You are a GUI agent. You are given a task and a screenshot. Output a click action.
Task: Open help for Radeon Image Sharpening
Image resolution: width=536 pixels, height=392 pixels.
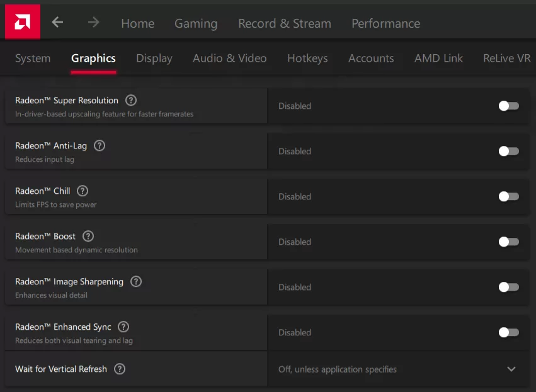coord(136,282)
